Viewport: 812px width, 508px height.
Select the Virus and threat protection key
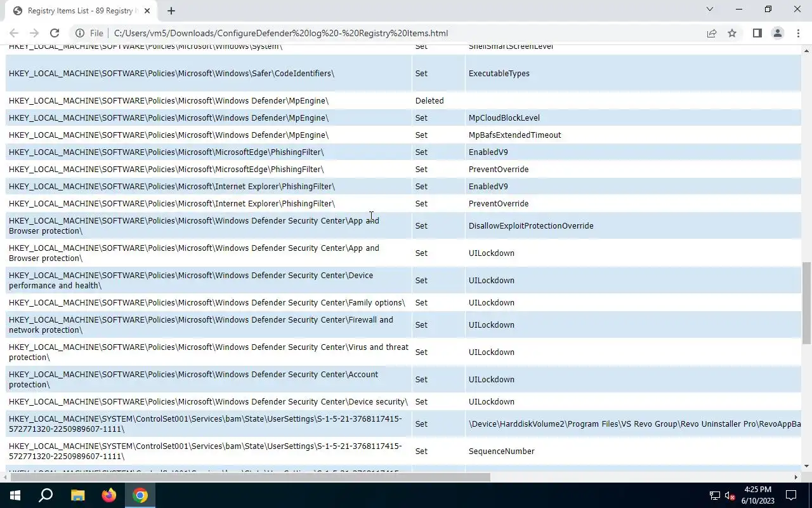[x=209, y=352]
